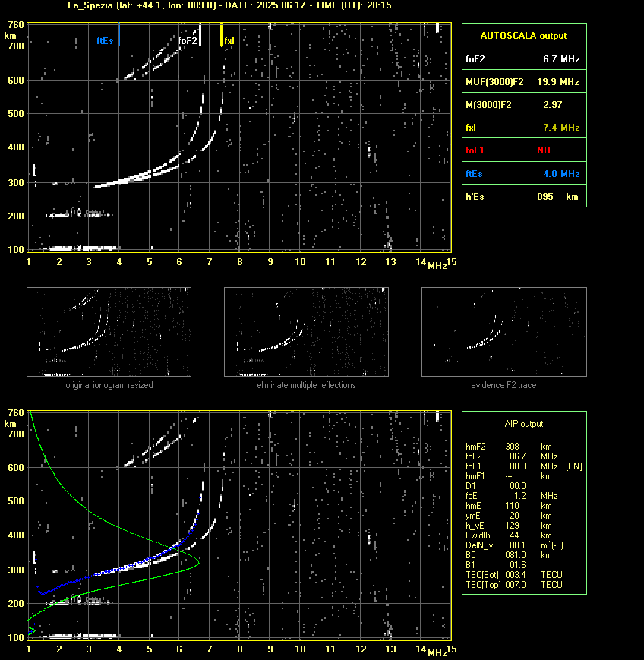Click the white foF2 marker line in upper ionogram
644x660 pixels.
200,34
